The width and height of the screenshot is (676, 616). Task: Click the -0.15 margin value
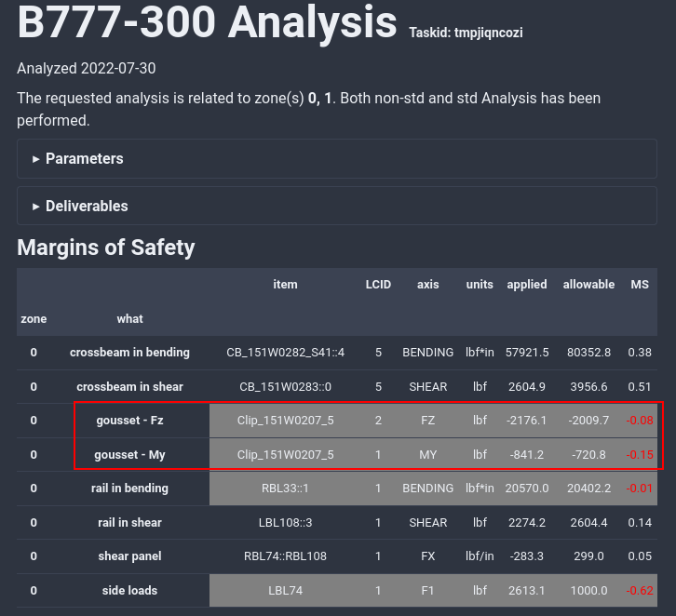639,455
